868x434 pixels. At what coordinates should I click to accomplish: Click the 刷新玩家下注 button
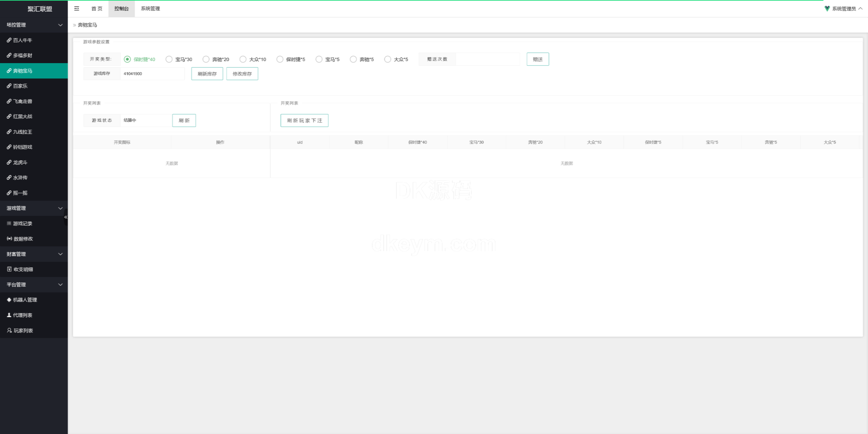tap(304, 120)
